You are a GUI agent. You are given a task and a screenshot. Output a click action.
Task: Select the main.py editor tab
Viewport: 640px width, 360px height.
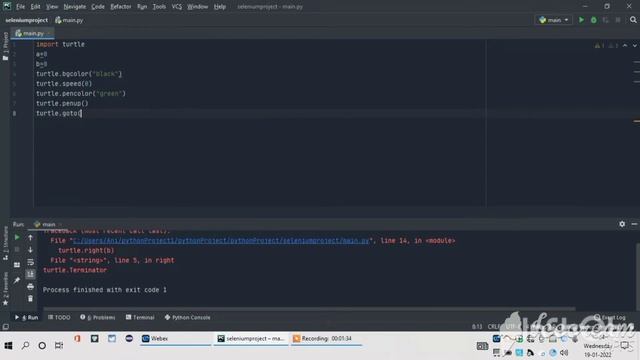tap(33, 33)
